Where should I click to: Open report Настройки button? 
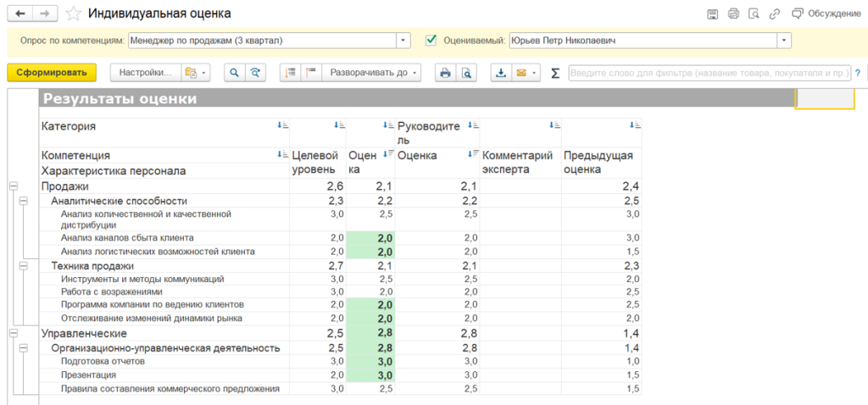[x=145, y=73]
